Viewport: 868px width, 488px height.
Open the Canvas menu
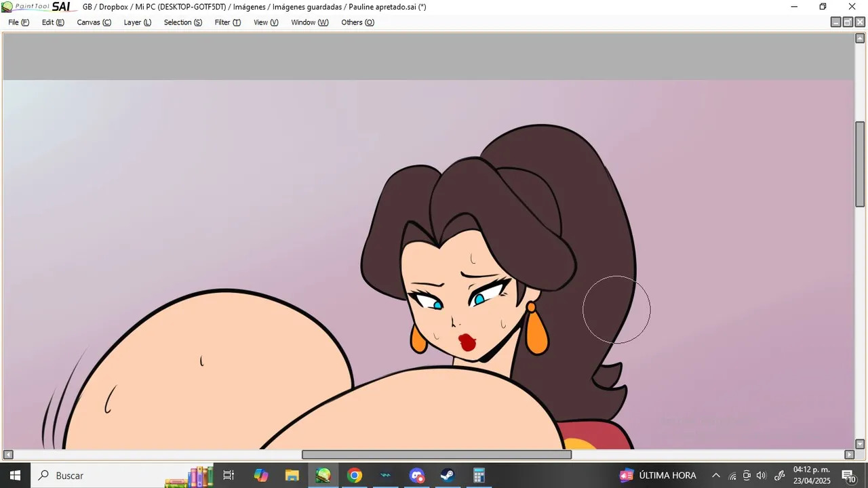tap(94, 22)
